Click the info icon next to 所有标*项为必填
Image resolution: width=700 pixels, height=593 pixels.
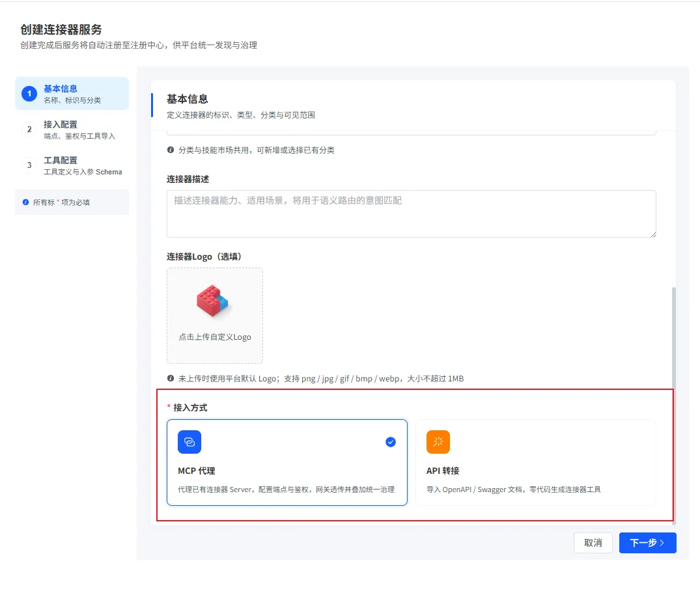click(x=26, y=202)
